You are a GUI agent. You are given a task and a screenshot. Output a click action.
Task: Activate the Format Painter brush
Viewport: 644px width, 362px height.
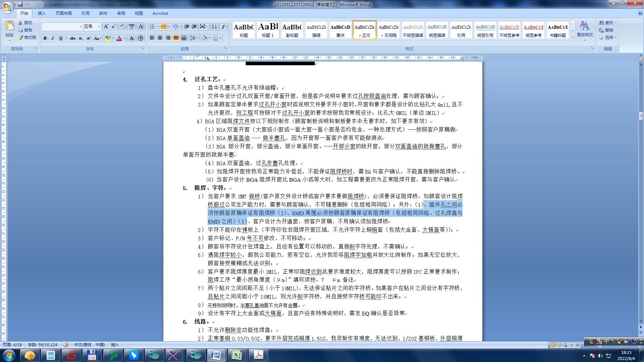[x=27, y=38]
